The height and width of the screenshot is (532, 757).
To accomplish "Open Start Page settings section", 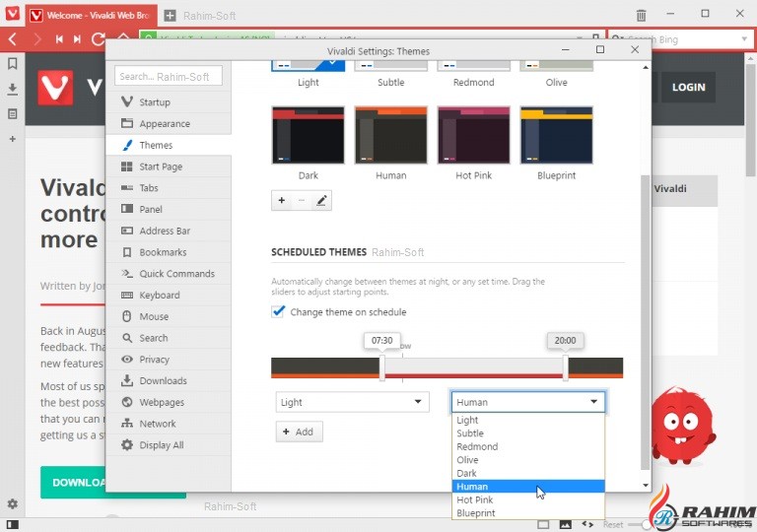I will [169, 166].
